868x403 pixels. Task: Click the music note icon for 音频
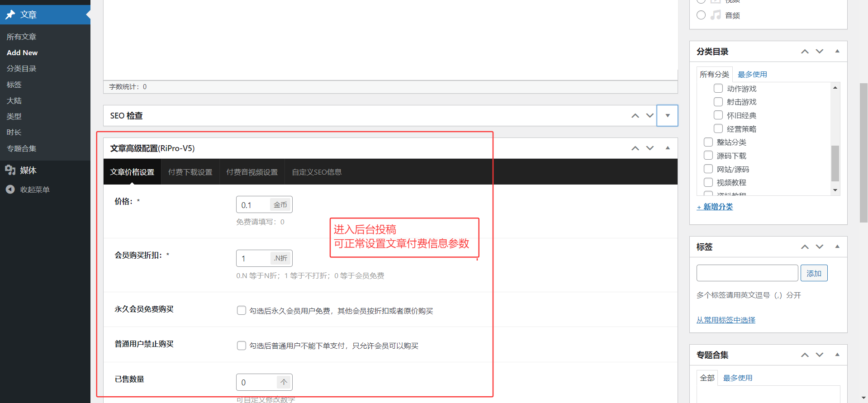tap(716, 15)
